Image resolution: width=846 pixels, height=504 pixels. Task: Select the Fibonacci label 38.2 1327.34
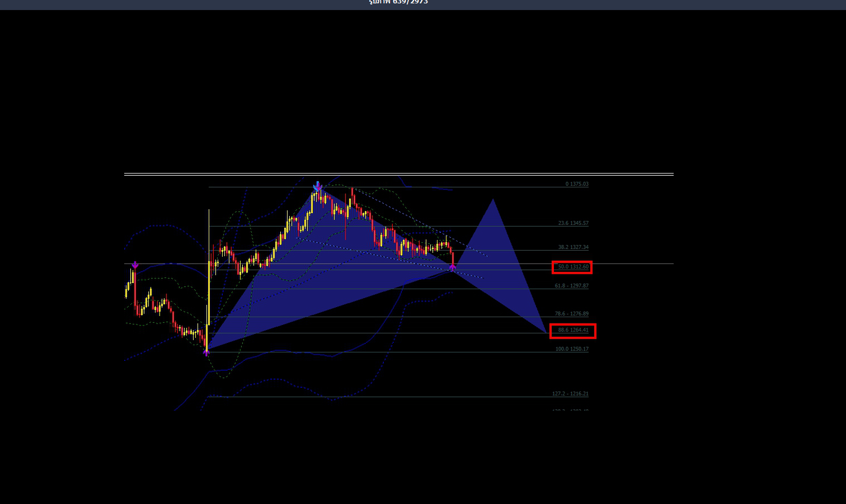pos(573,247)
